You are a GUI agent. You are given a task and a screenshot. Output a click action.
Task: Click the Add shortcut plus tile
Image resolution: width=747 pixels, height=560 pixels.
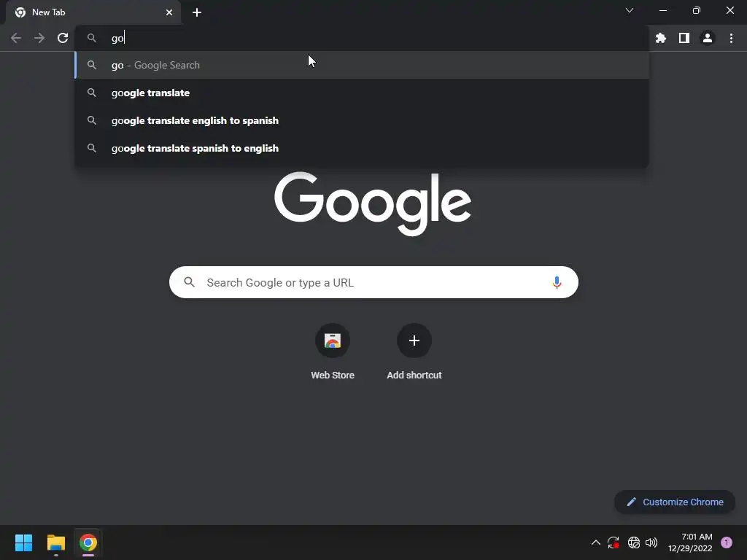[x=414, y=341]
